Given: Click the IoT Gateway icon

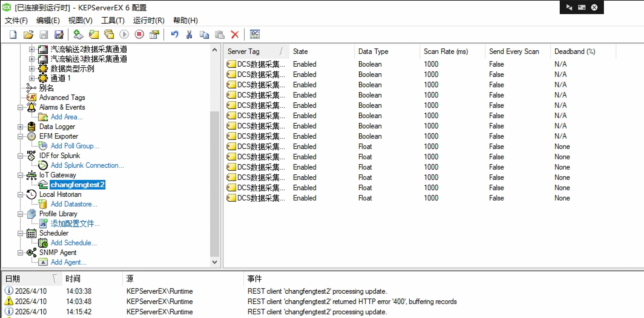Looking at the screenshot, I should click(31, 175).
